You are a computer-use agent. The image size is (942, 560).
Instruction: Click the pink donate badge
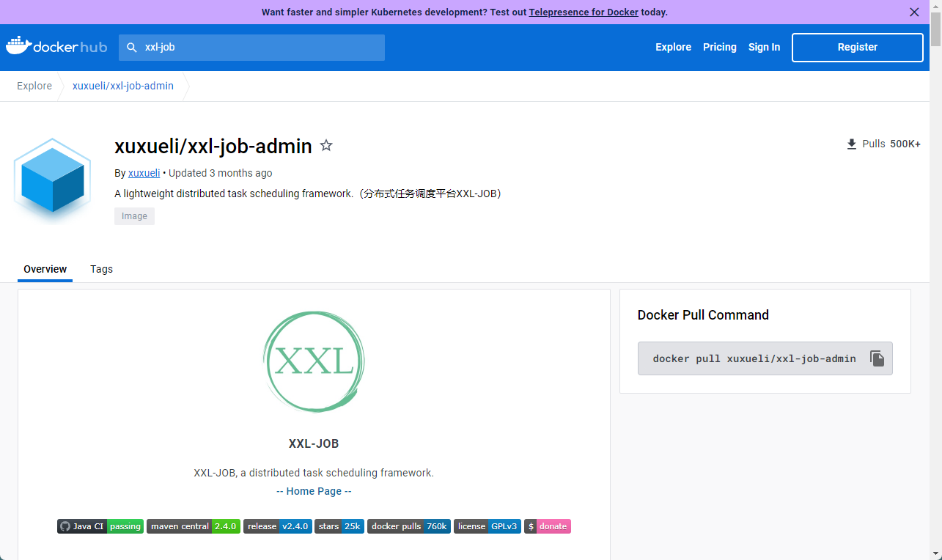(547, 526)
